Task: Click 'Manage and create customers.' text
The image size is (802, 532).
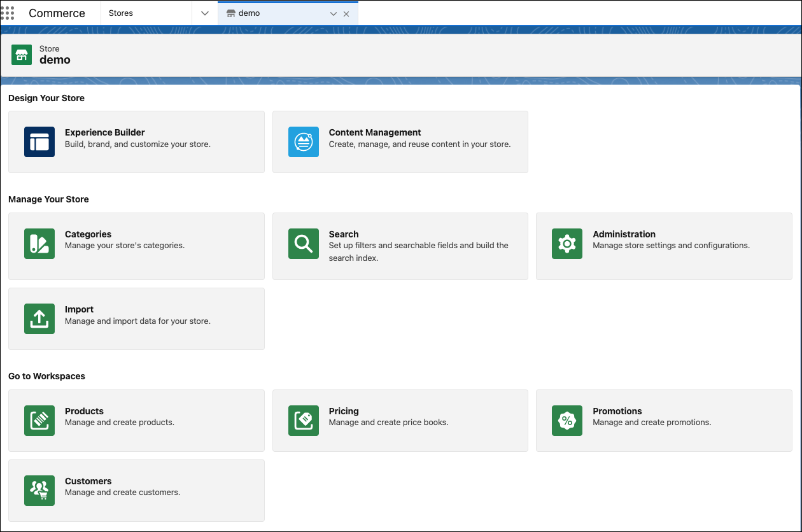Action: pyautogui.click(x=122, y=492)
